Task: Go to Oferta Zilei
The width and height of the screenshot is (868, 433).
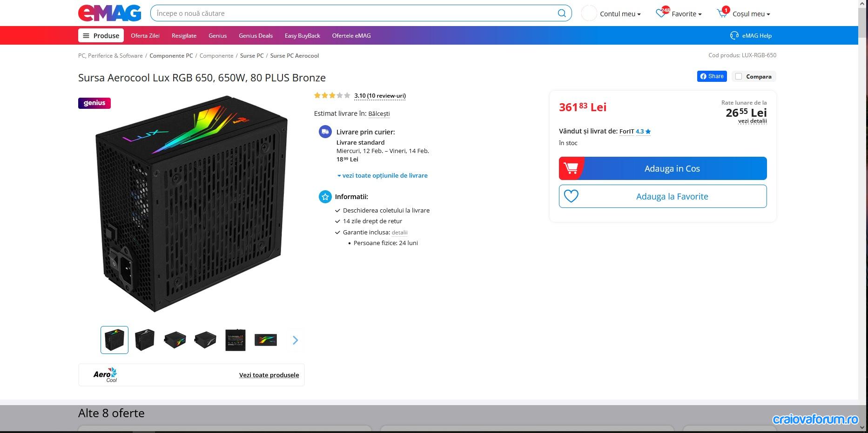Action: point(145,35)
